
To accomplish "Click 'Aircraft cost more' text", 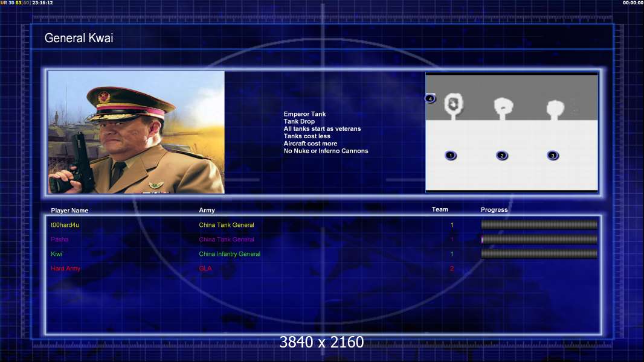I will [x=310, y=144].
